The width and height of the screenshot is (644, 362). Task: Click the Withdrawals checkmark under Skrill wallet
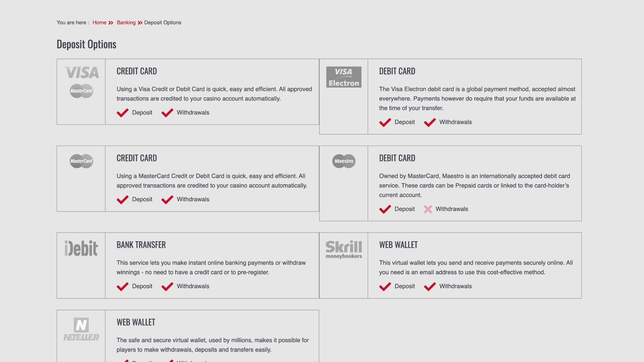[430, 287]
